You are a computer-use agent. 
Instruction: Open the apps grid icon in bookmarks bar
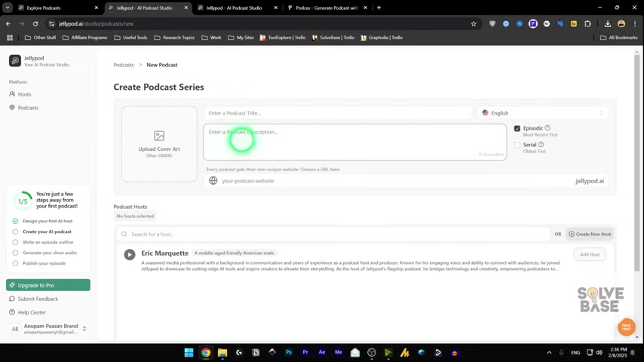10,38
